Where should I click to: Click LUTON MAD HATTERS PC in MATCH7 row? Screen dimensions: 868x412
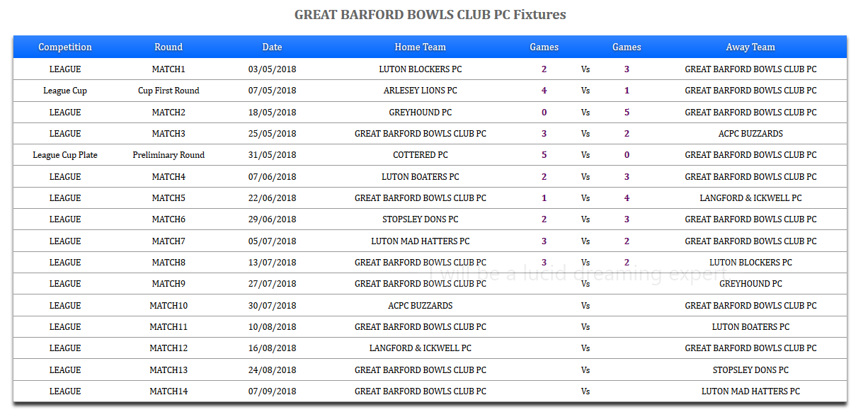[421, 241]
